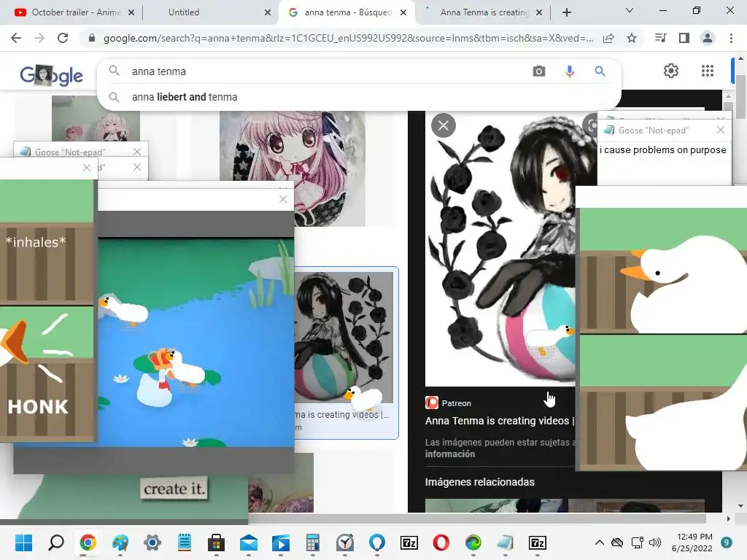Open Microsoft Store from the taskbar
Screen dimensions: 747x560
tap(216, 542)
